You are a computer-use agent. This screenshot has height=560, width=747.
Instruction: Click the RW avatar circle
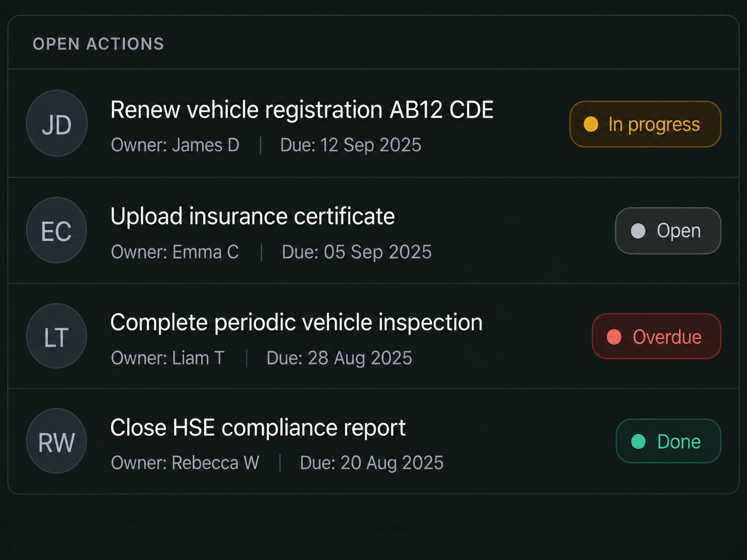(x=57, y=441)
